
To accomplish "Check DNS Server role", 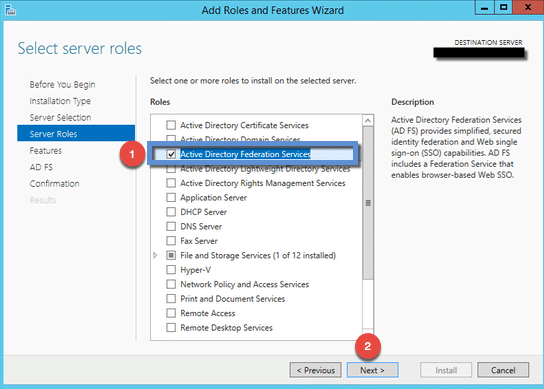I will point(171,226).
